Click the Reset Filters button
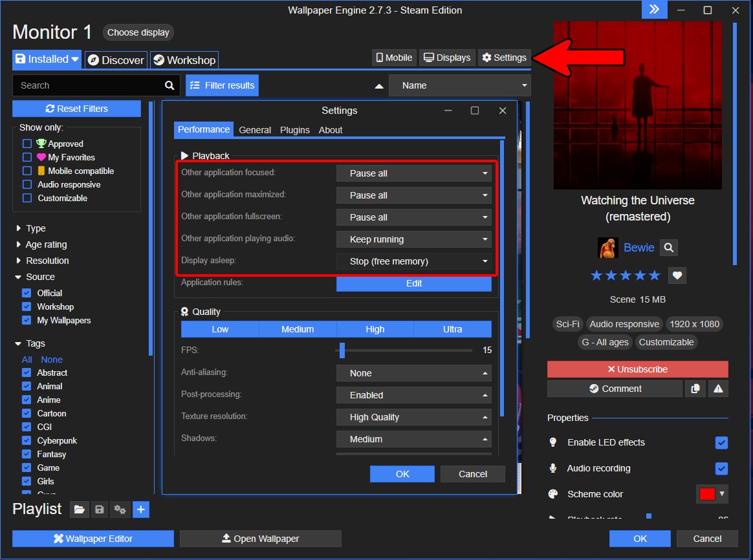 tap(77, 109)
